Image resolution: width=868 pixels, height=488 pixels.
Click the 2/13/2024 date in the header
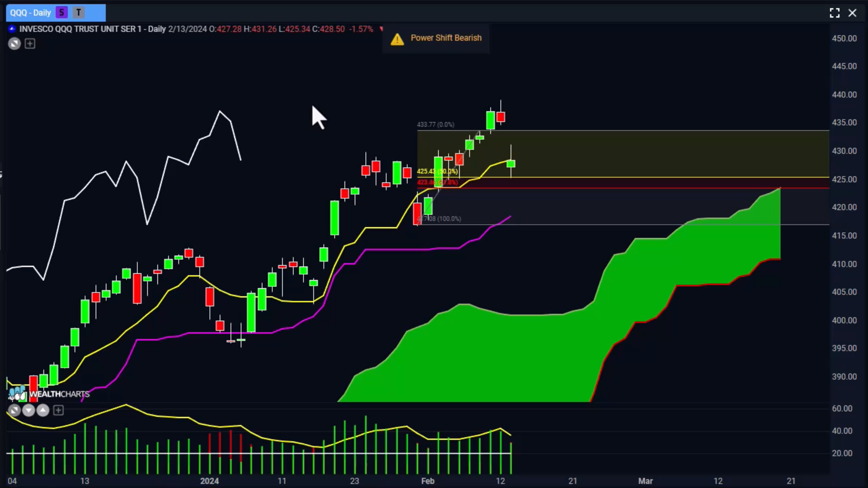(x=187, y=29)
